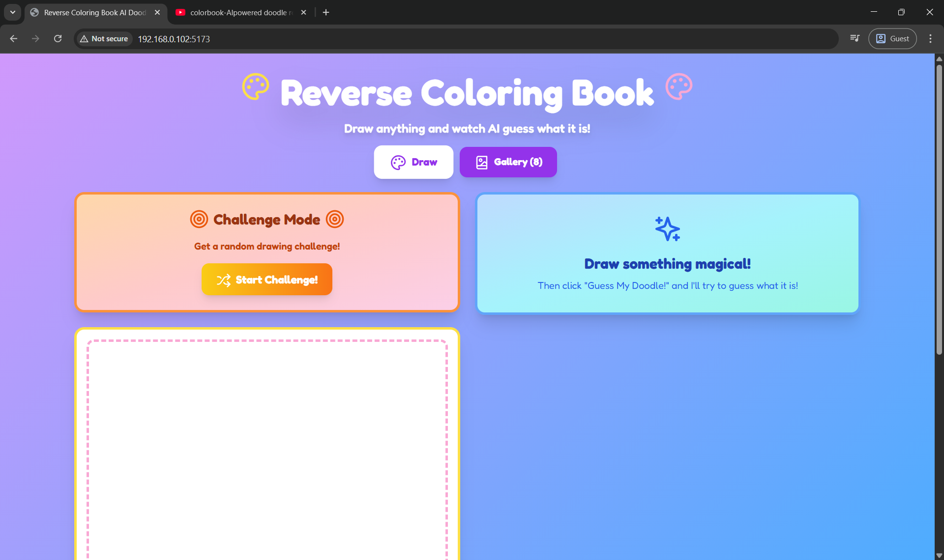The width and height of the screenshot is (944, 560).
Task: Click the Not secure site info chip
Action: (104, 39)
